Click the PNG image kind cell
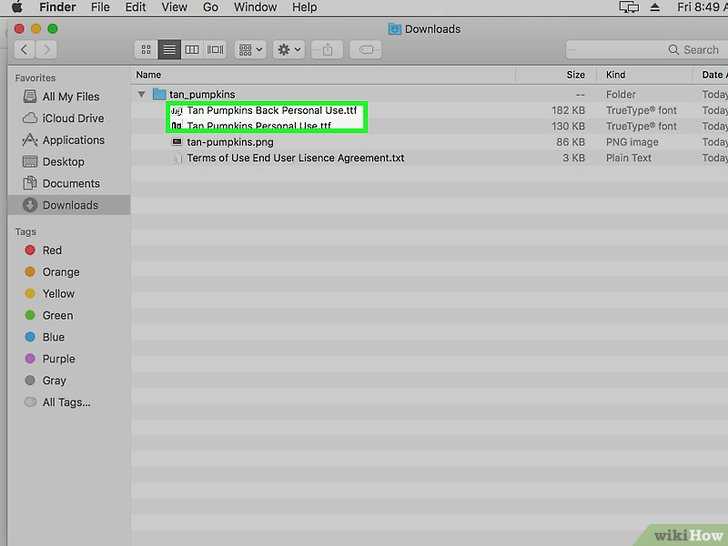Screen dimensions: 728x546 coord(632,142)
